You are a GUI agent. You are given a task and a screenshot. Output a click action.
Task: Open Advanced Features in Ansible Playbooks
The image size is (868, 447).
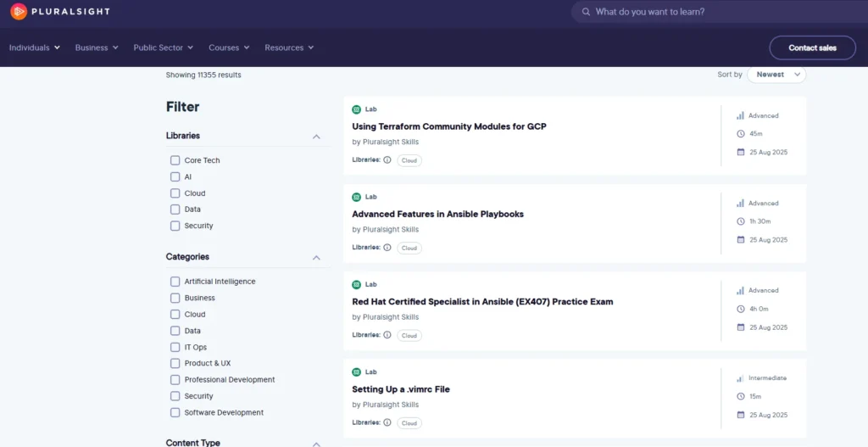click(438, 214)
